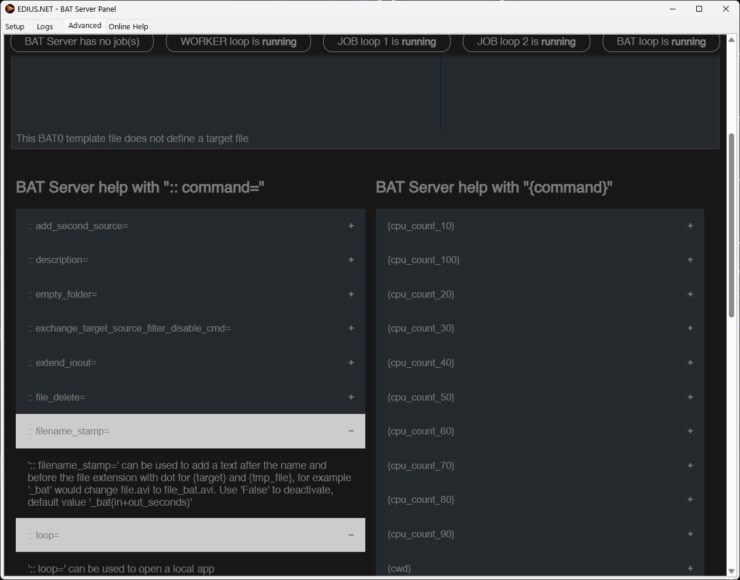Click the scrollbar up arrow
The height and width of the screenshot is (580, 740).
(x=732, y=40)
